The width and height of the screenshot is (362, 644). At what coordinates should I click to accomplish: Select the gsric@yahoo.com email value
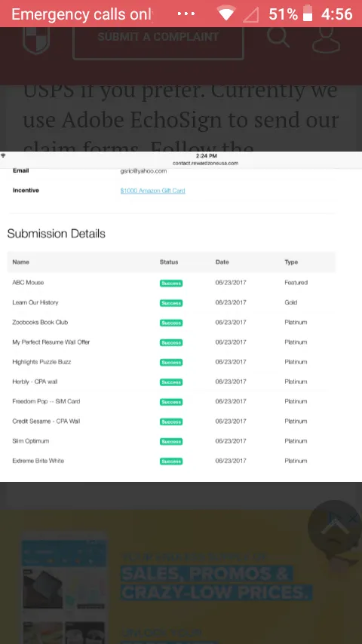pyautogui.click(x=143, y=171)
